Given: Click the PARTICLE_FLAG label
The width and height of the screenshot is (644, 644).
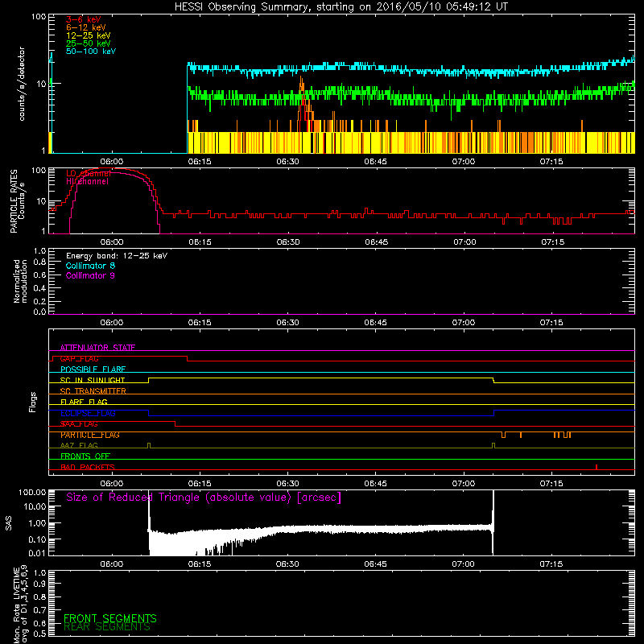Looking at the screenshot, I should (x=90, y=435).
